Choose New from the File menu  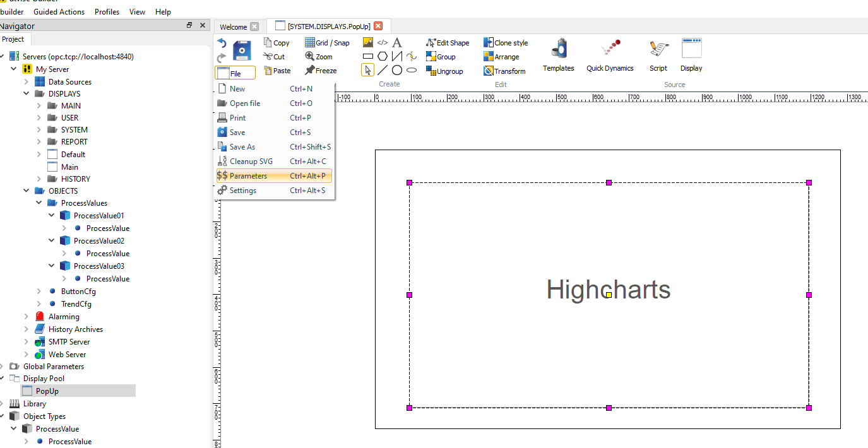(x=273, y=89)
